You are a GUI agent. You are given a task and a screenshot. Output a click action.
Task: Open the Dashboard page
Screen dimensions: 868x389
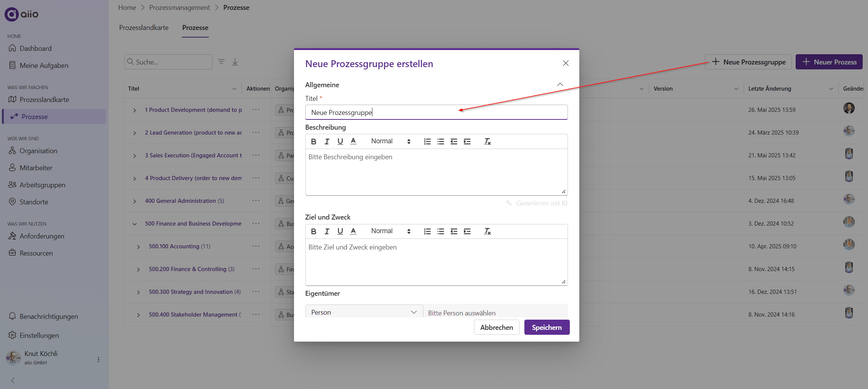35,48
